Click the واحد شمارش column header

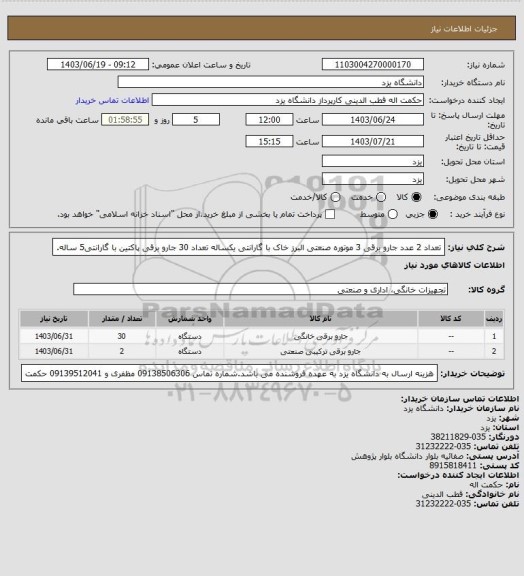[x=190, y=318]
